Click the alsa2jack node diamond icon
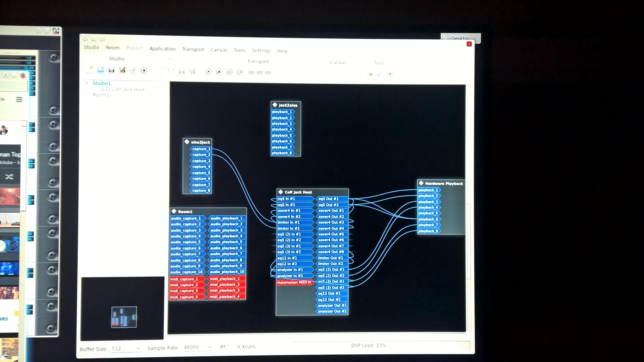Image resolution: width=644 pixels, height=362 pixels. (187, 142)
